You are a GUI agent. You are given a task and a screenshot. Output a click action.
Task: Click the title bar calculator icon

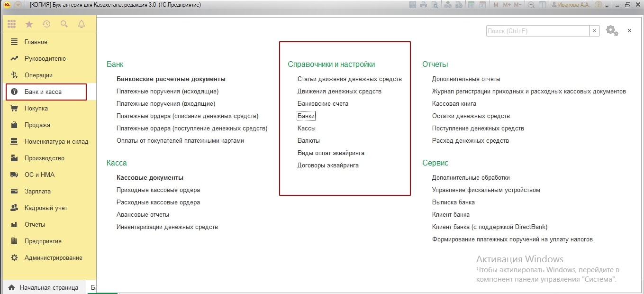471,5
